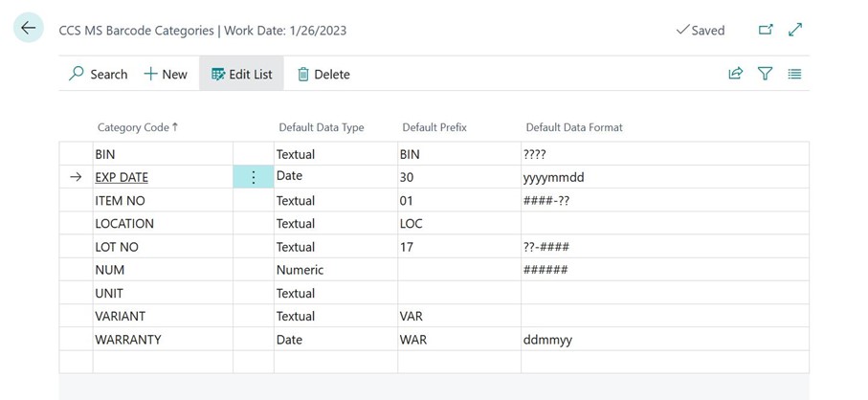This screenshot has height=400, width=868.
Task: Delete the selected category
Action: (323, 74)
